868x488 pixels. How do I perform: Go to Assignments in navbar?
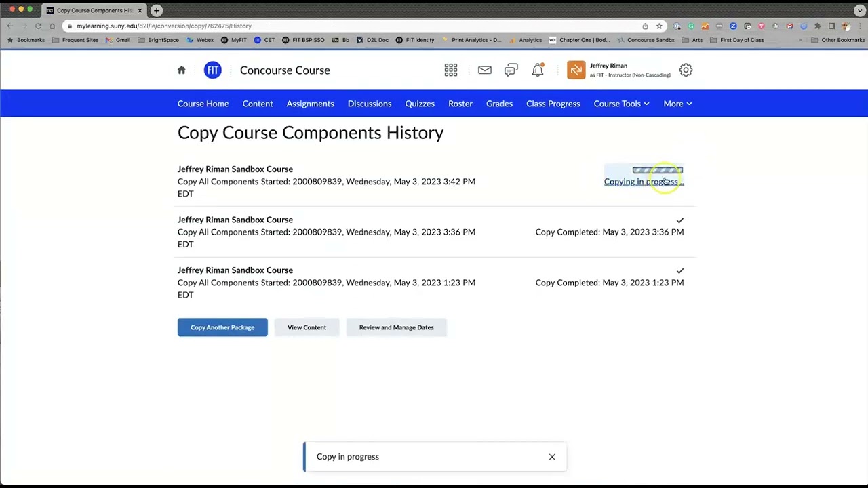tap(310, 104)
